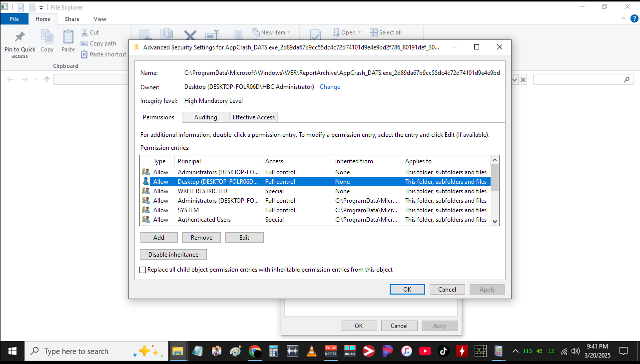
Task: Click Pin to Quick access icon
Action: (20, 37)
